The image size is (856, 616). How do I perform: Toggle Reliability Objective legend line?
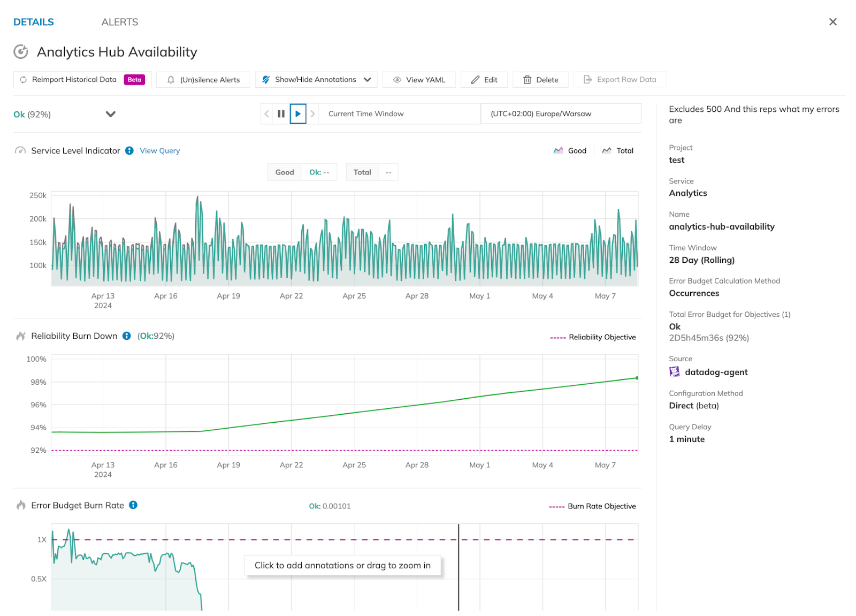coord(593,337)
